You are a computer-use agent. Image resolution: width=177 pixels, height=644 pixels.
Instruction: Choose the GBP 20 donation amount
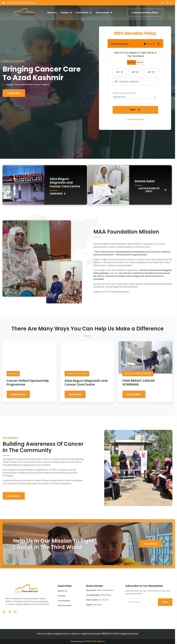(135, 72)
